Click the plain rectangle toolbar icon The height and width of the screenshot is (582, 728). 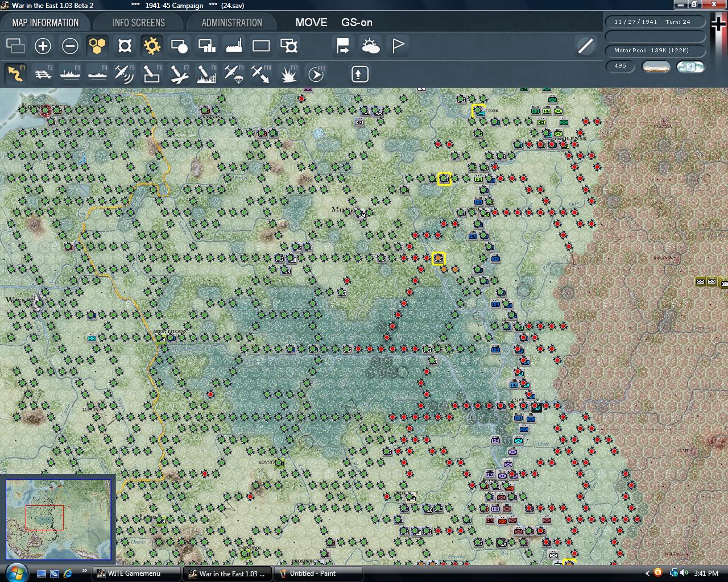click(261, 45)
